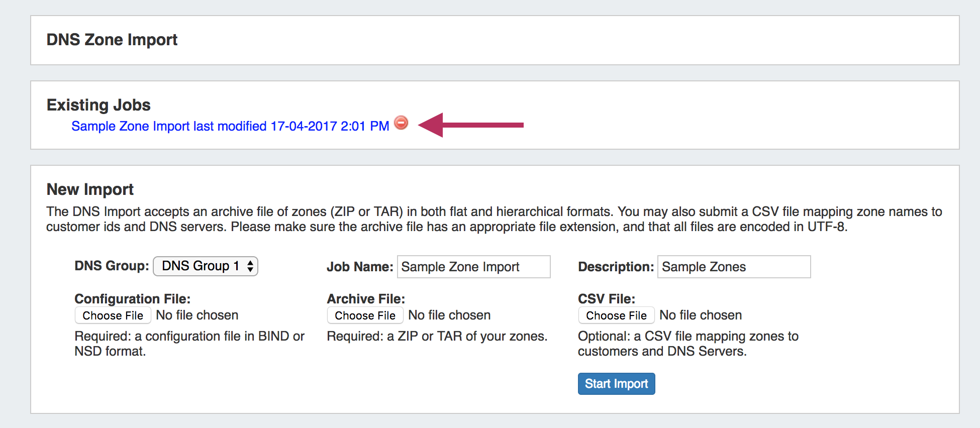Choose a file for Configuration File
This screenshot has height=428, width=980.
click(x=113, y=315)
